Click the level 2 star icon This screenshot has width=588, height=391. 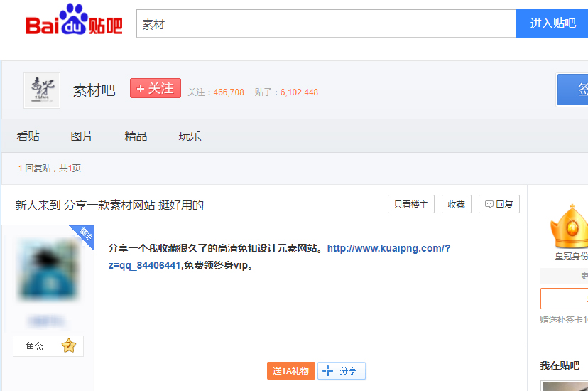tap(69, 346)
